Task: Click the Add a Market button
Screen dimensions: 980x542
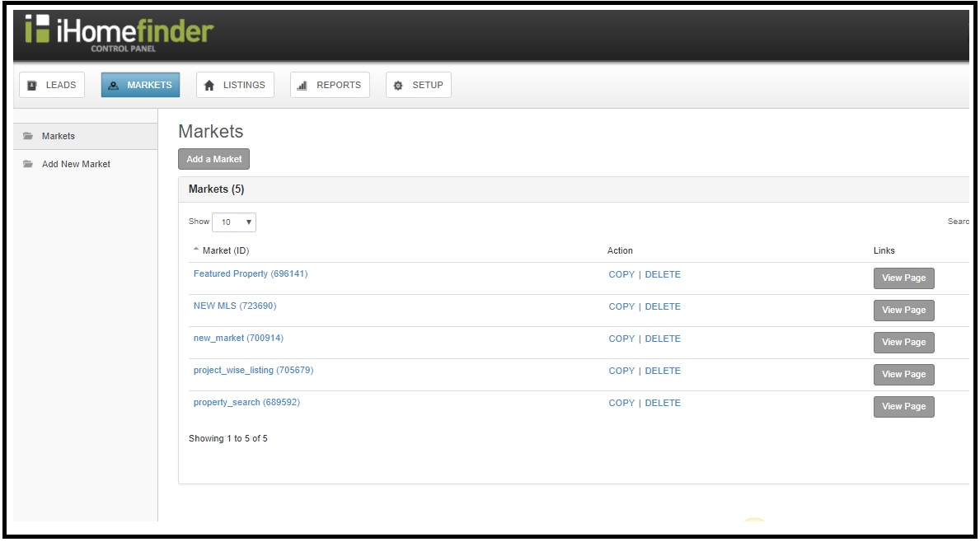Action: click(213, 159)
